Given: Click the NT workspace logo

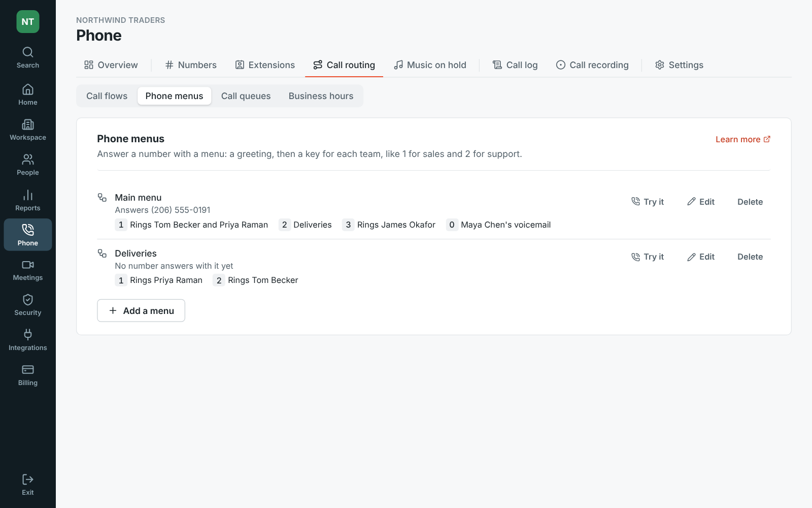Looking at the screenshot, I should (x=28, y=22).
